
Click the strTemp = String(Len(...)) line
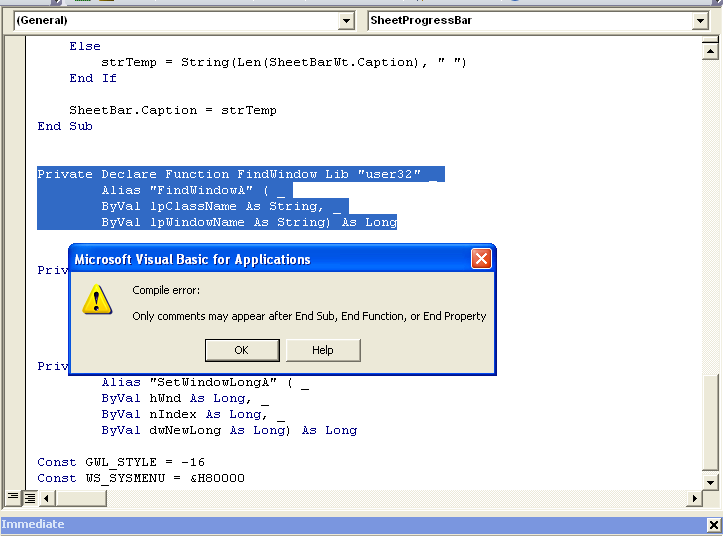[x=284, y=62]
